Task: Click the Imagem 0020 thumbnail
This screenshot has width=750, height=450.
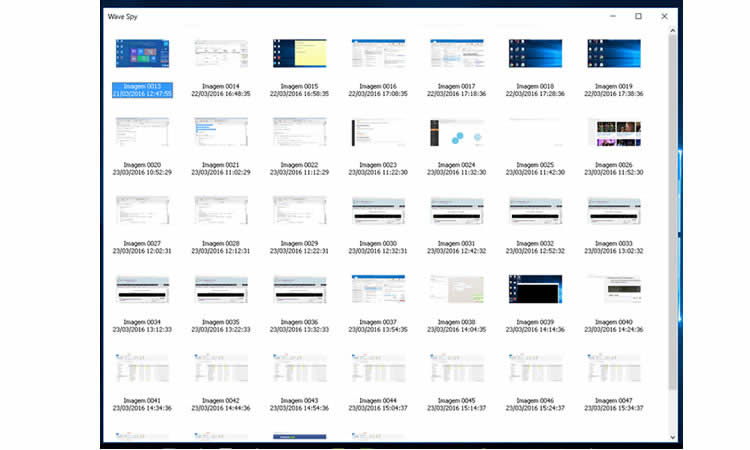Action: [142, 132]
